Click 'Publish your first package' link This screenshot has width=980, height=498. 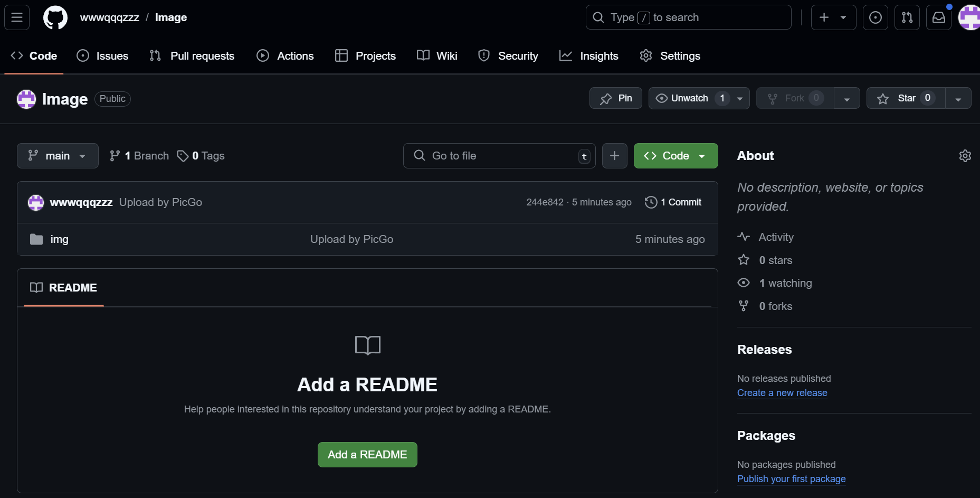[792, 479]
